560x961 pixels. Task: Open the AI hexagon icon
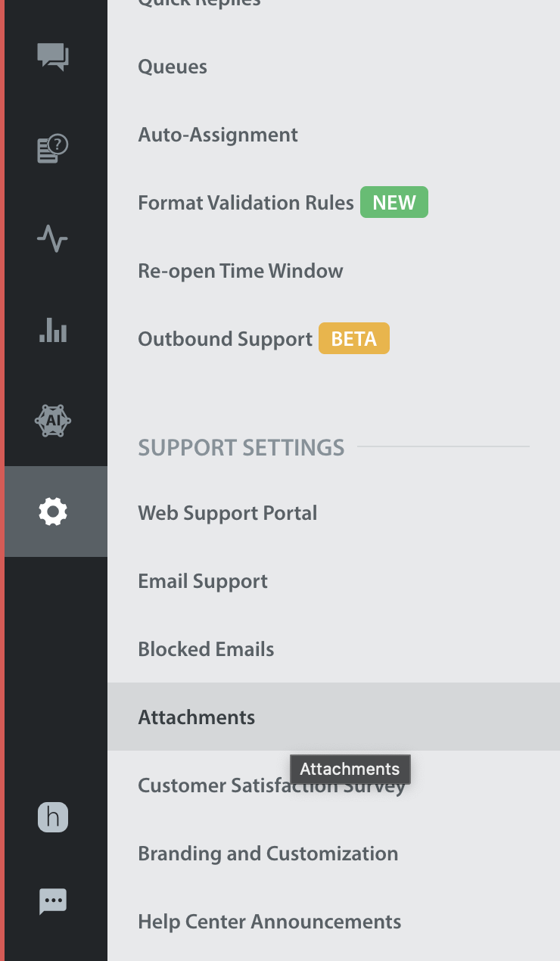(53, 421)
